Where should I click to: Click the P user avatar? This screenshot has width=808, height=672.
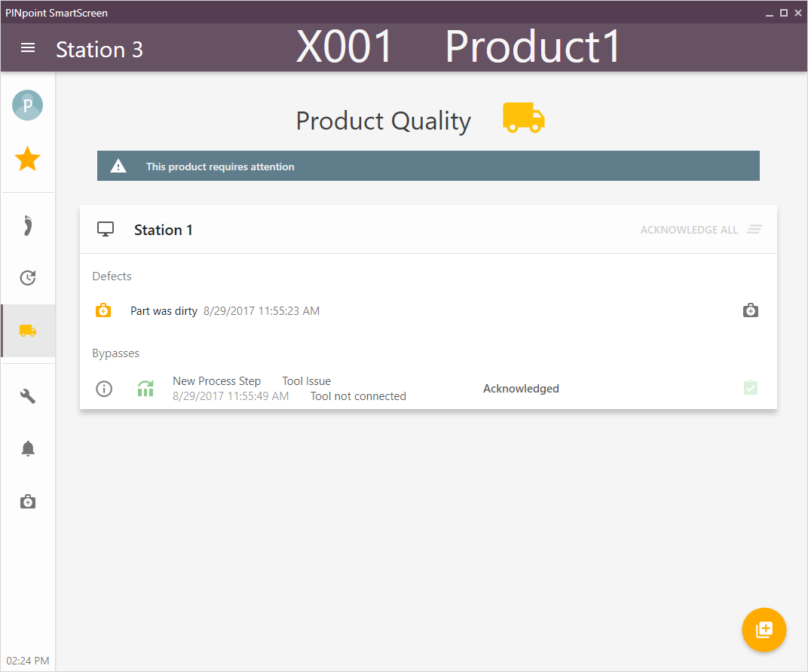tap(27, 105)
